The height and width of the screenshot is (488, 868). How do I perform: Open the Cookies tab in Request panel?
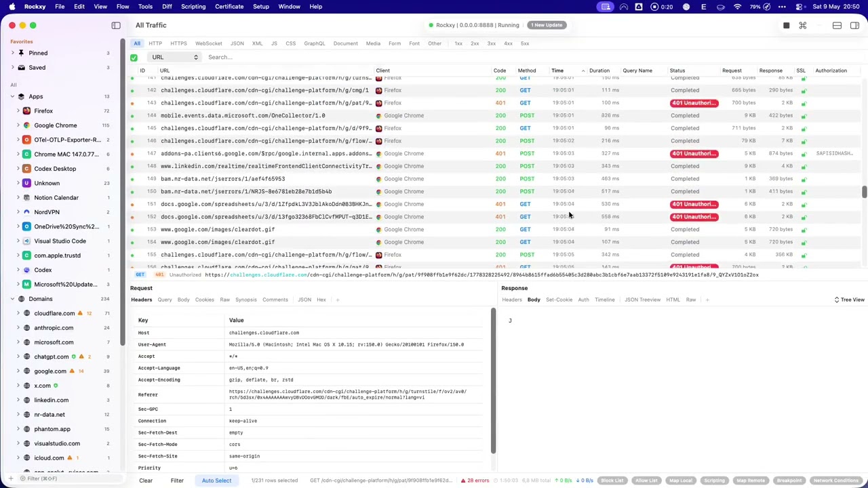tap(204, 300)
